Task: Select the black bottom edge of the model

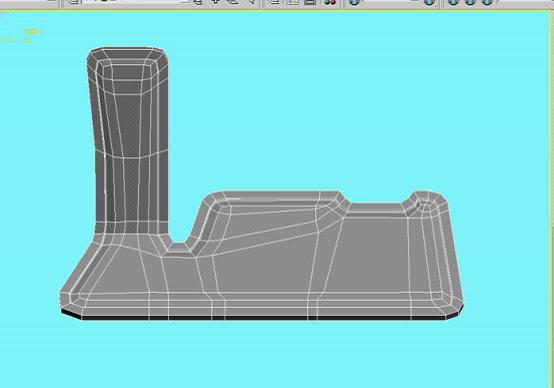Action: coord(261,318)
